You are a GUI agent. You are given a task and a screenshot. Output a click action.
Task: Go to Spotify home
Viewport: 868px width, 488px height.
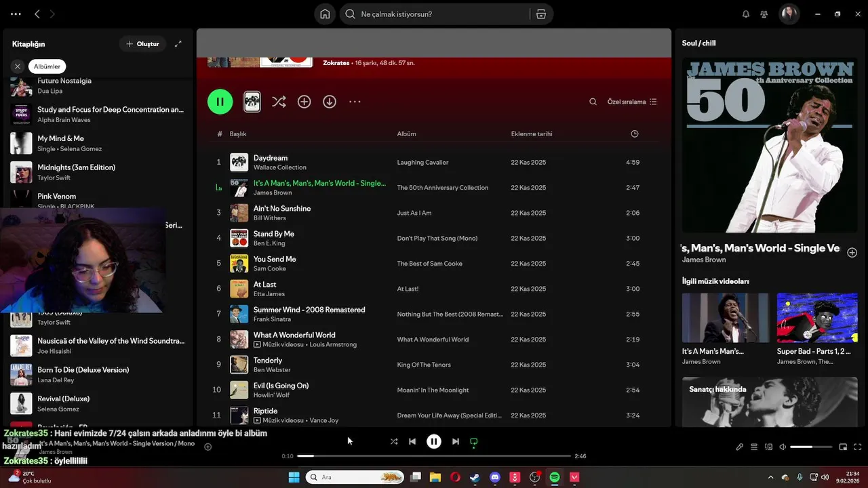coord(325,14)
